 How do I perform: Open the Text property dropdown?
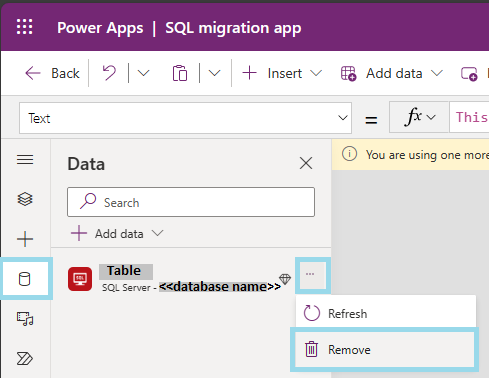click(x=185, y=118)
